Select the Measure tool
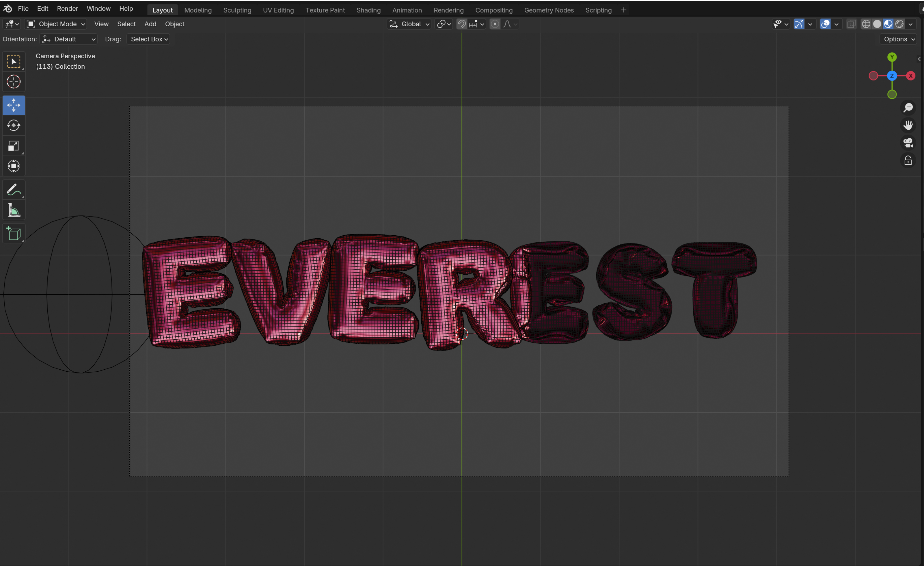The height and width of the screenshot is (566, 924). pos(14,211)
